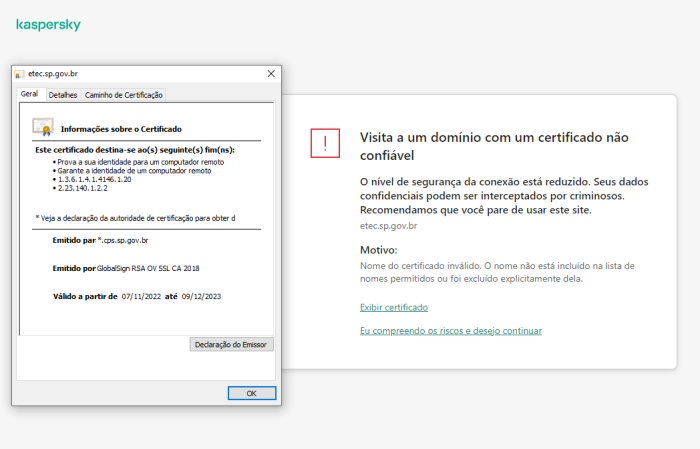
Task: Click the expiry date 09/12/2023
Action: tap(201, 296)
